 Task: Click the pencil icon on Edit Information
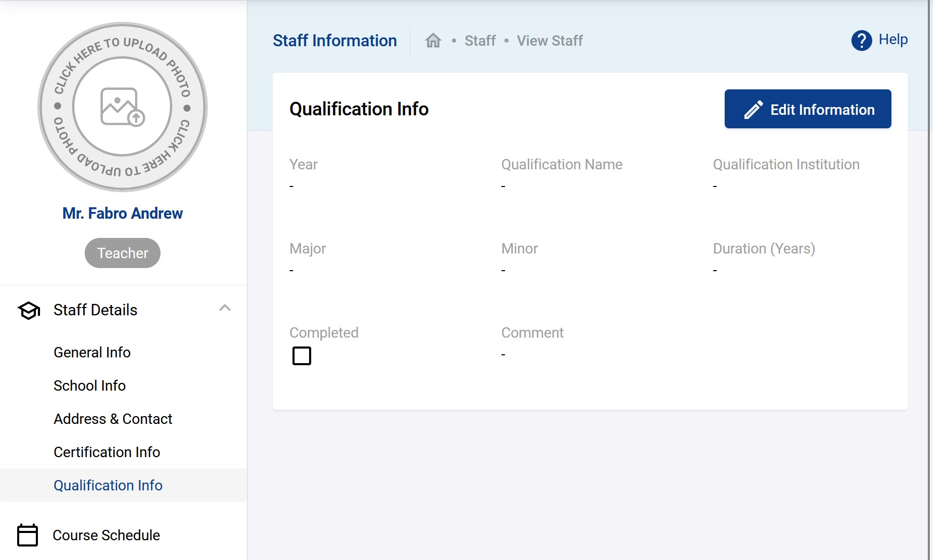(753, 110)
